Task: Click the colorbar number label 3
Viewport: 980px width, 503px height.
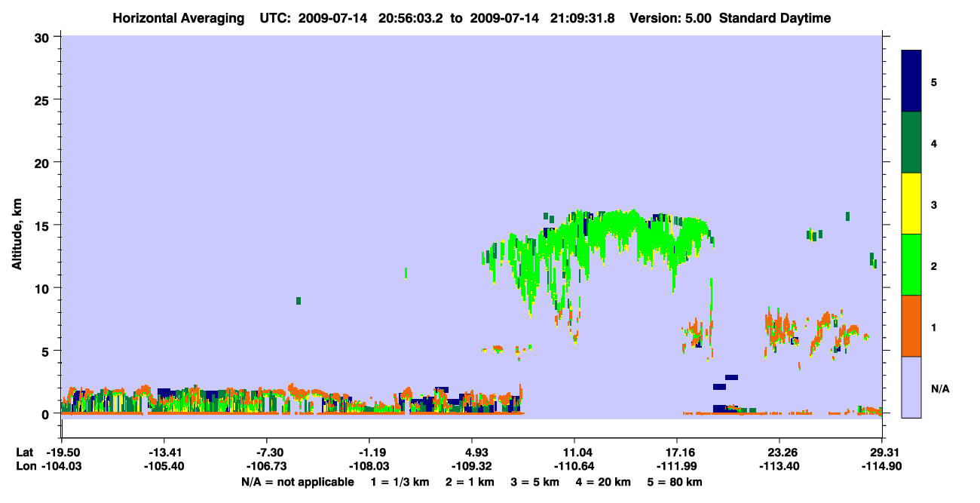Action: click(x=933, y=204)
